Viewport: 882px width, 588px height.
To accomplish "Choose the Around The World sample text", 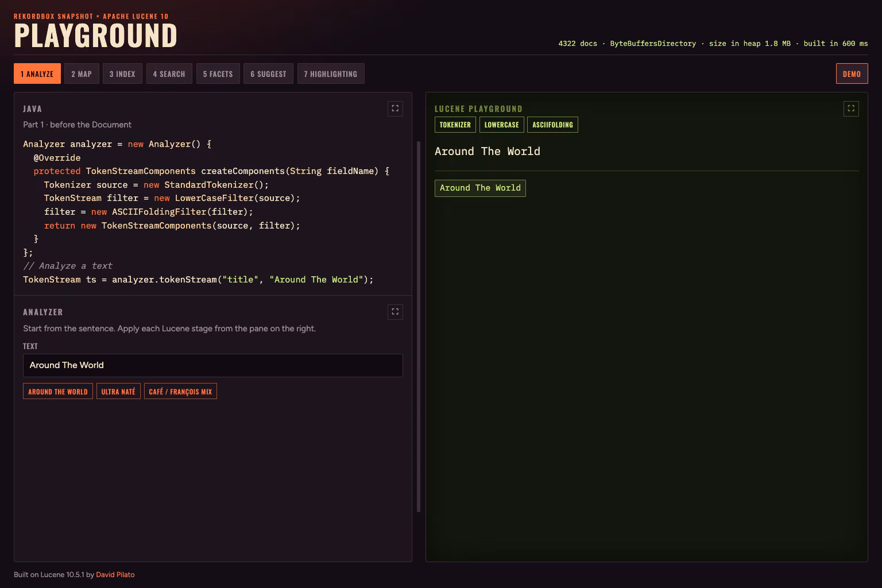I will point(58,392).
